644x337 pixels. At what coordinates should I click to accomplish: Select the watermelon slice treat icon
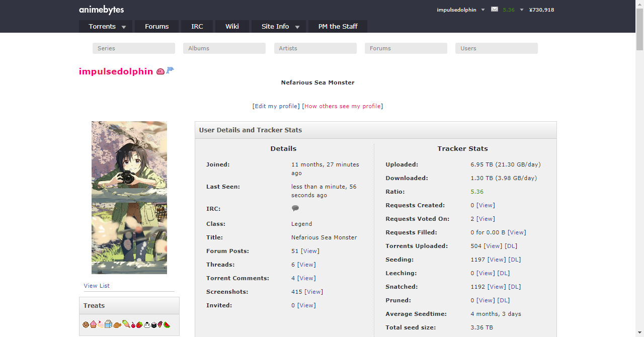pos(167,325)
